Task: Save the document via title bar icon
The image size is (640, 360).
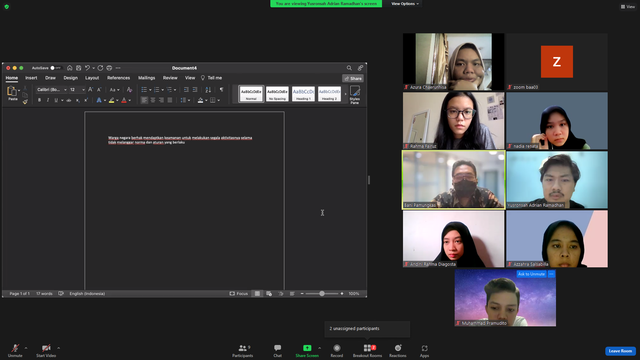Action: (78, 68)
